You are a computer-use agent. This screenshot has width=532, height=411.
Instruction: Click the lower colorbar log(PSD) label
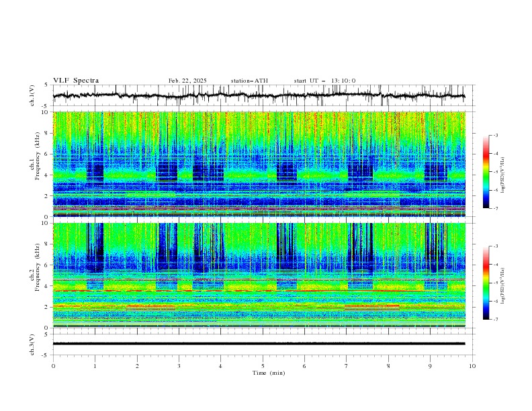pyautogui.click(x=503, y=285)
